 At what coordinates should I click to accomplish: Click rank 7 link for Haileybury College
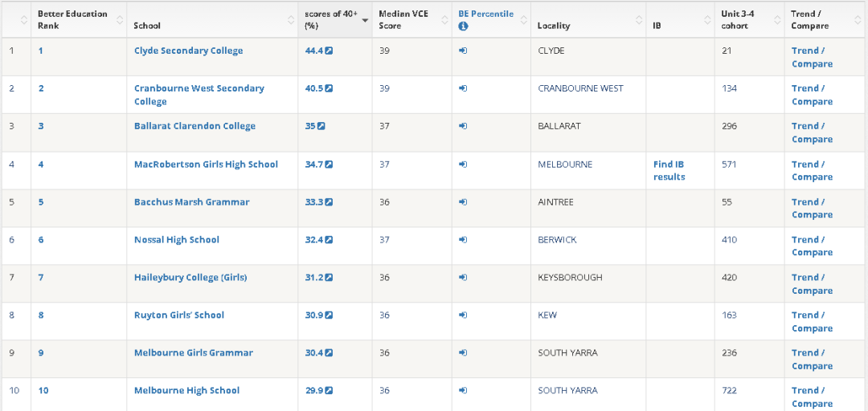click(41, 278)
